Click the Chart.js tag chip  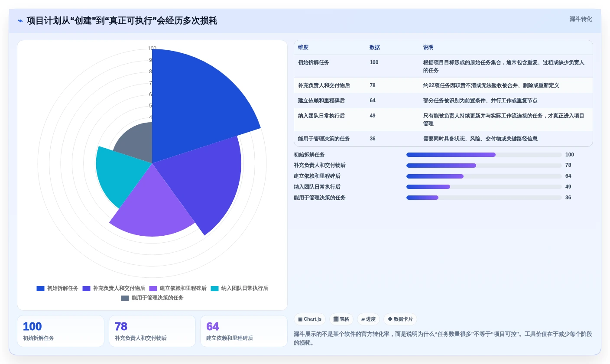tap(310, 319)
